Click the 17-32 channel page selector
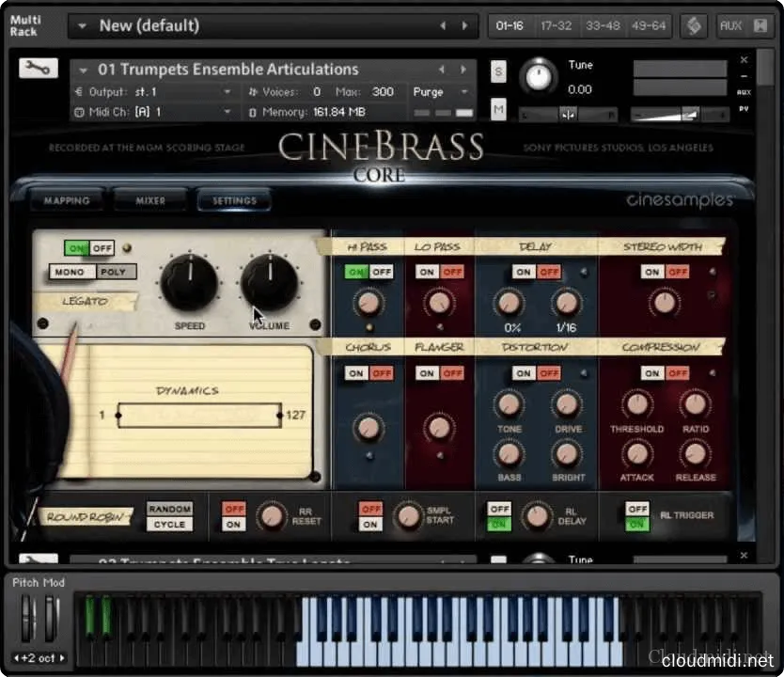Image resolution: width=784 pixels, height=677 pixels. click(x=555, y=25)
